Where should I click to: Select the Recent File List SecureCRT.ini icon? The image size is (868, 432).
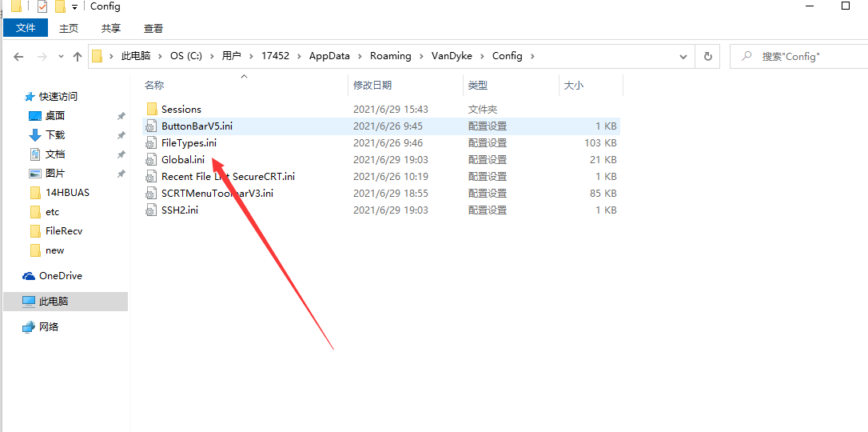(x=151, y=177)
